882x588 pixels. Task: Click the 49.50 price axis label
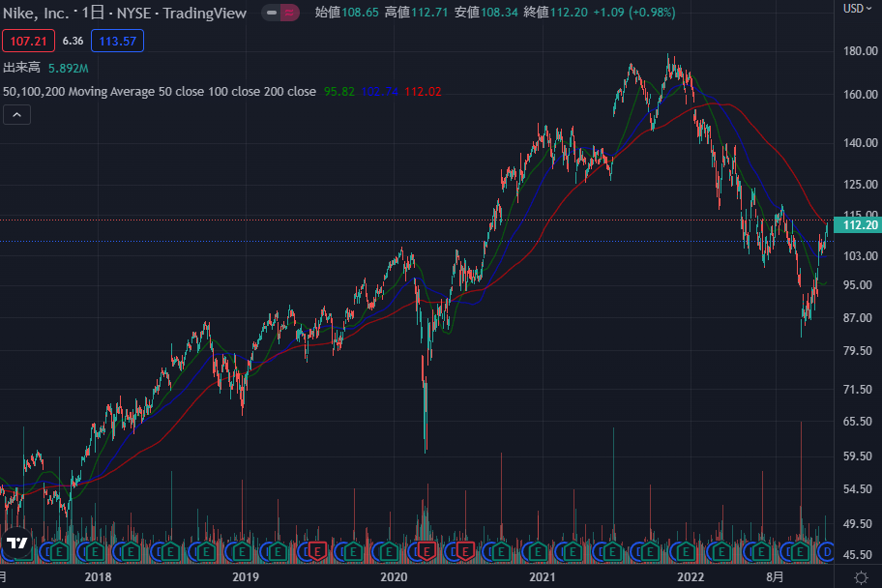pyautogui.click(x=858, y=524)
